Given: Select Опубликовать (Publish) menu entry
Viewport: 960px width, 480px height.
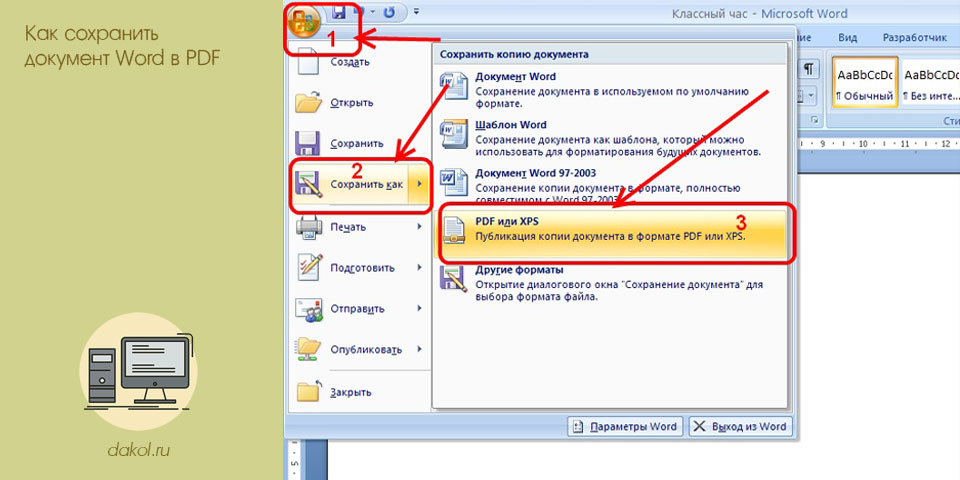Looking at the screenshot, I should (x=360, y=350).
